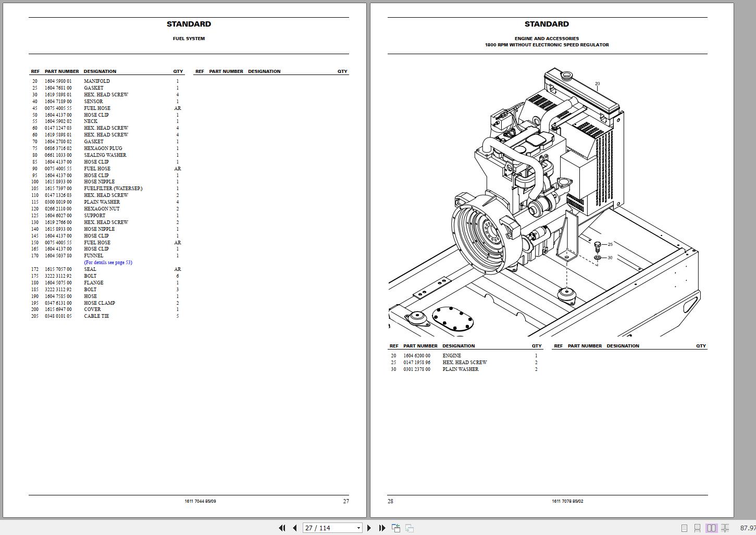Click part number 0147 1958 96

point(417,363)
